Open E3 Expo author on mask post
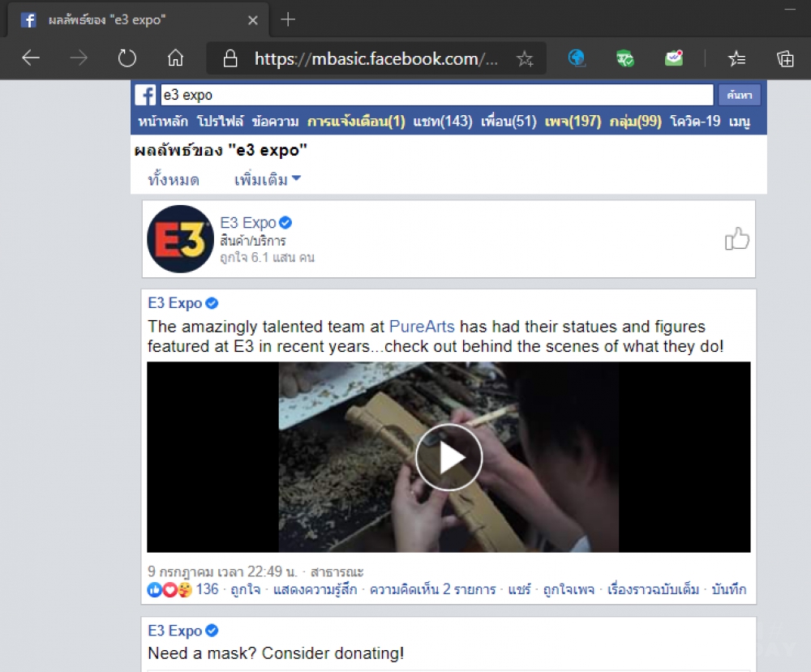Screen dimensions: 811x672 click(x=175, y=631)
